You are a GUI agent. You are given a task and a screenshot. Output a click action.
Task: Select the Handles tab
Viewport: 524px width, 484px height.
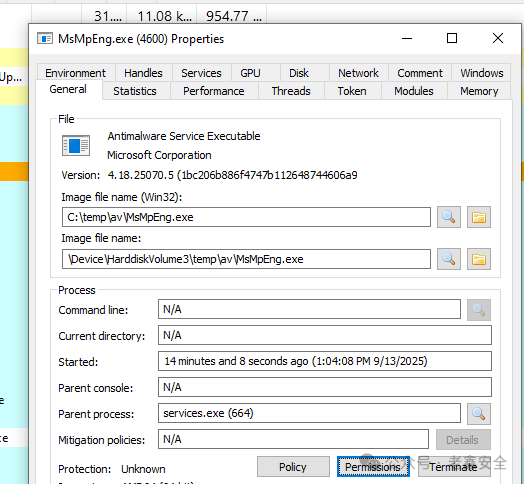(143, 73)
